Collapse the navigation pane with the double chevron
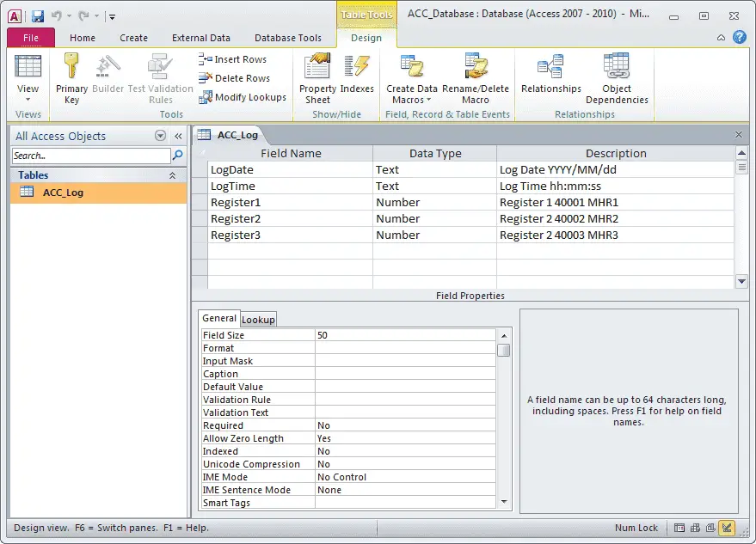The image size is (756, 544). click(178, 137)
